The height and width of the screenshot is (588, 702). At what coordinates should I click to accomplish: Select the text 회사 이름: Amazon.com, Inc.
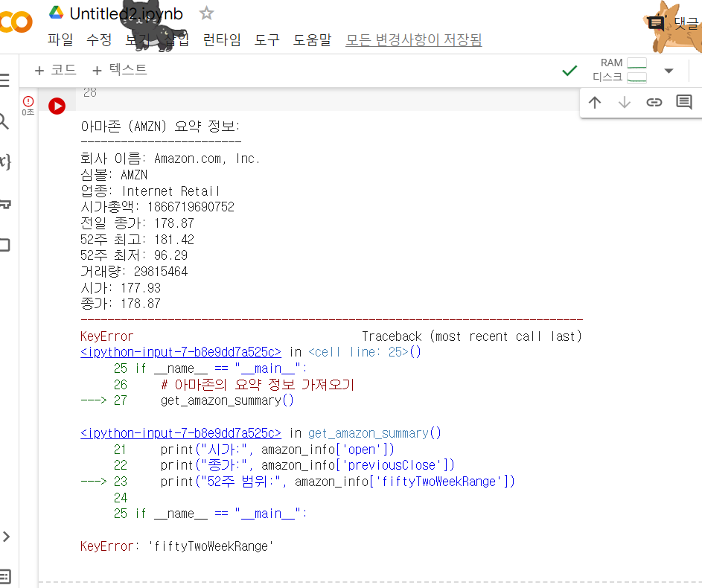pyautogui.click(x=170, y=159)
